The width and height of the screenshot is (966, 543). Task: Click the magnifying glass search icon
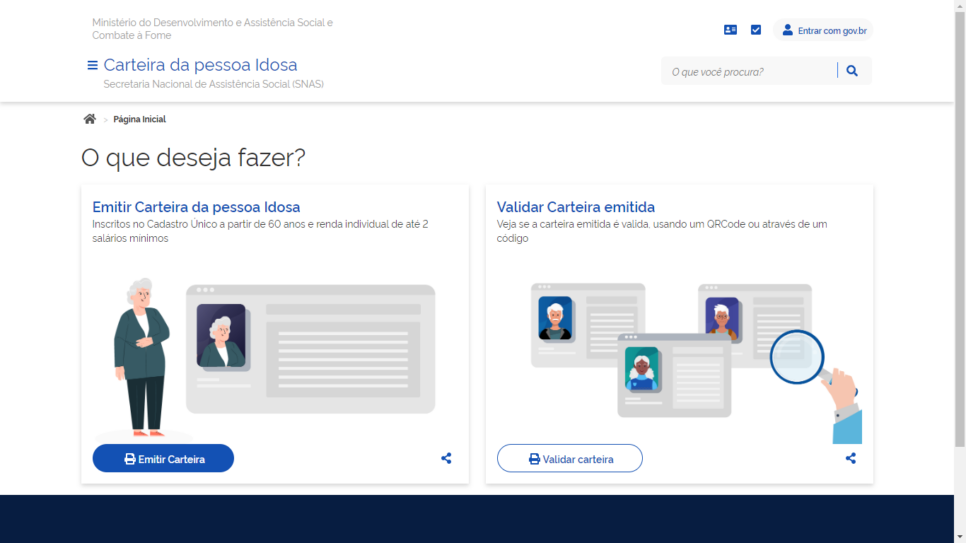pyautogui.click(x=852, y=71)
